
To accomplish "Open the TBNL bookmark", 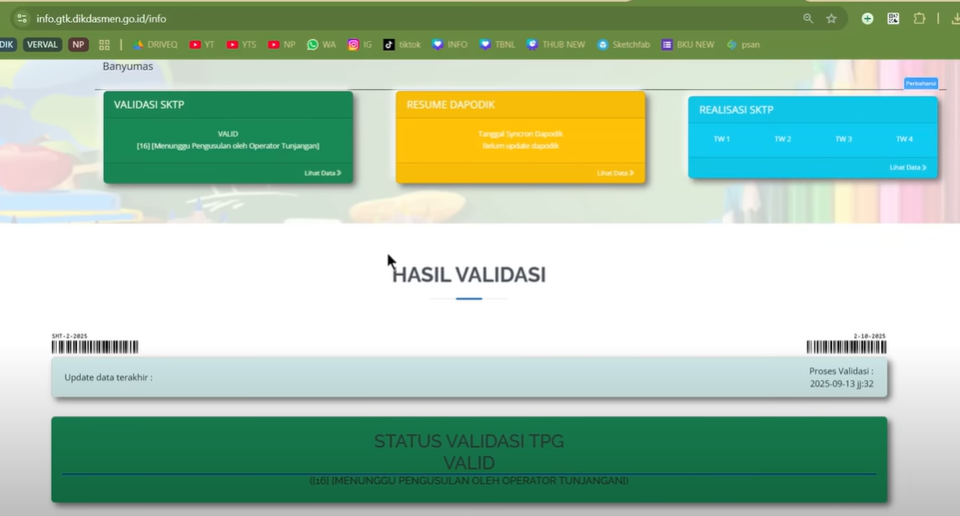I will coord(497,45).
